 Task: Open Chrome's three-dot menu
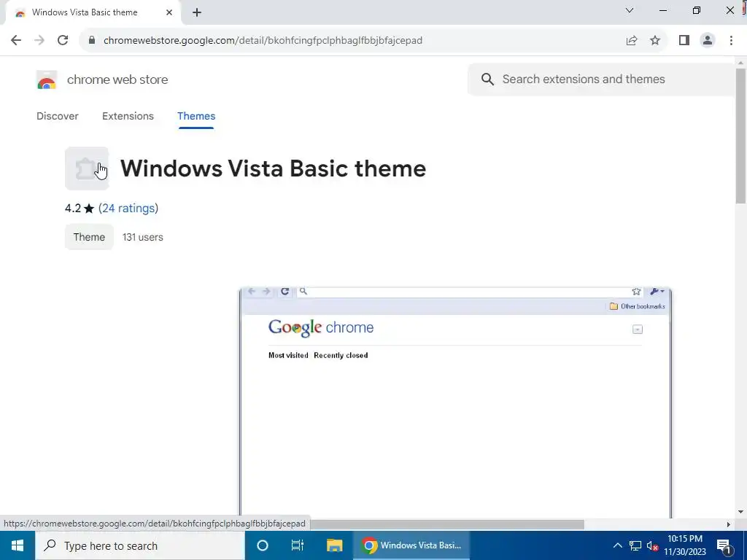click(x=731, y=40)
